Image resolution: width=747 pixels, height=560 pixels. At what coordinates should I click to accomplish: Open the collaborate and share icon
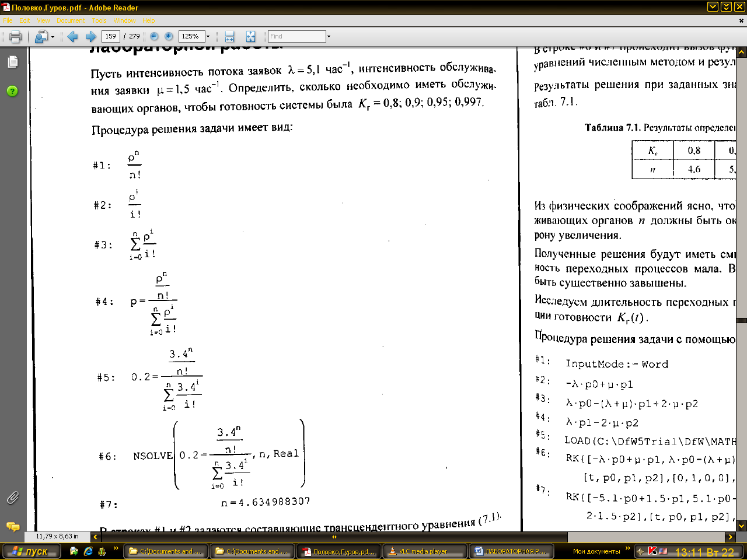point(41,37)
